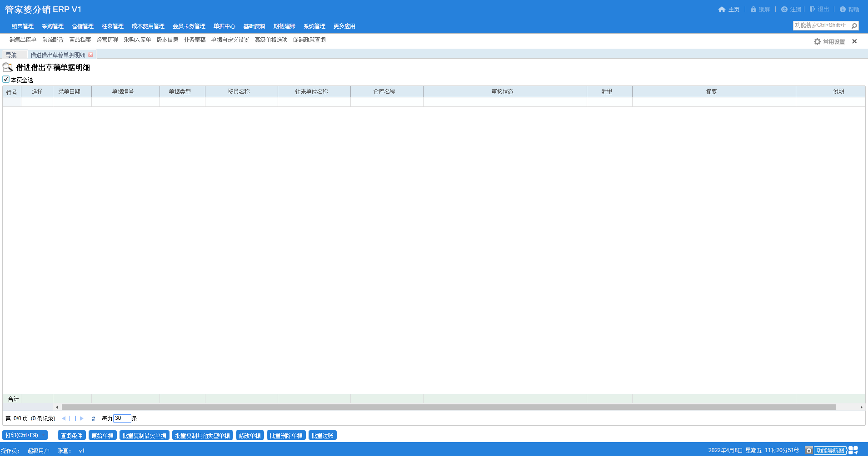This screenshot has width=868, height=458.
Task: Open the 帮助 info icon
Action: pos(843,10)
